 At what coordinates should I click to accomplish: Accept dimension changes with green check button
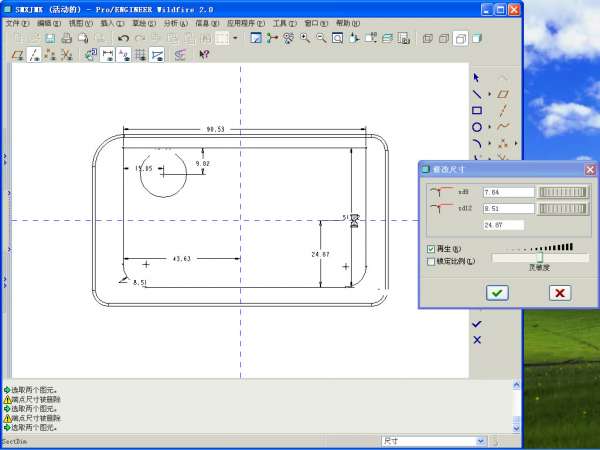pyautogui.click(x=497, y=293)
